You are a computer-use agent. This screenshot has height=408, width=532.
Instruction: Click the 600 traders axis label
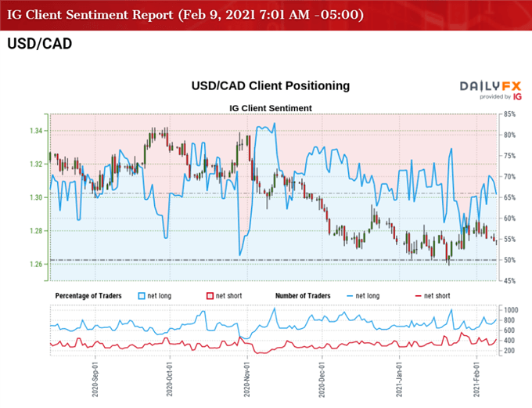509,330
